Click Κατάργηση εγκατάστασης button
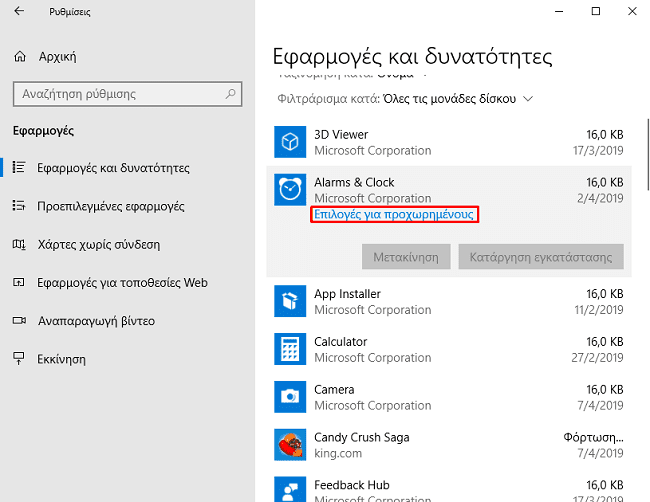This screenshot has height=502, width=650. (x=541, y=257)
